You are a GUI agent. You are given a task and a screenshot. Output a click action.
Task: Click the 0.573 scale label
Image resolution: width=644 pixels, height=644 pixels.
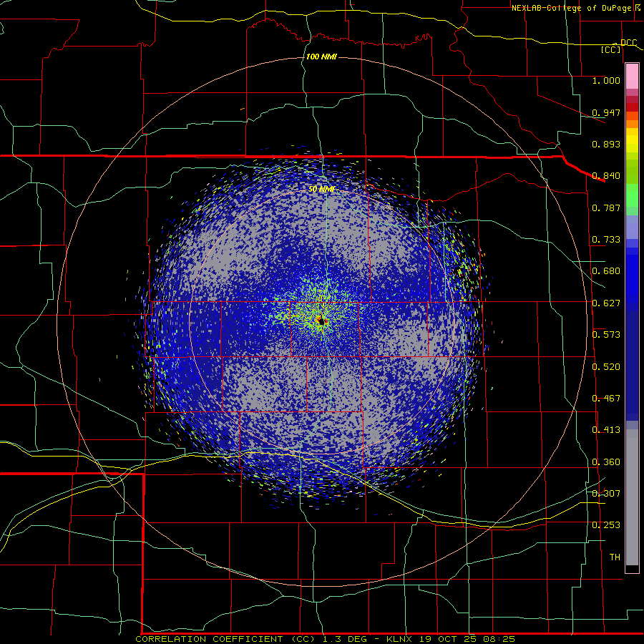click(x=606, y=335)
